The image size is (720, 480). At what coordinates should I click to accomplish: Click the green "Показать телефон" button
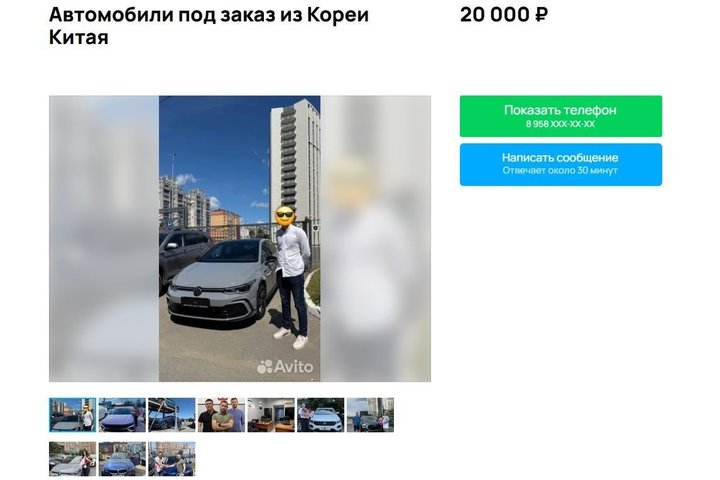pyautogui.click(x=561, y=116)
